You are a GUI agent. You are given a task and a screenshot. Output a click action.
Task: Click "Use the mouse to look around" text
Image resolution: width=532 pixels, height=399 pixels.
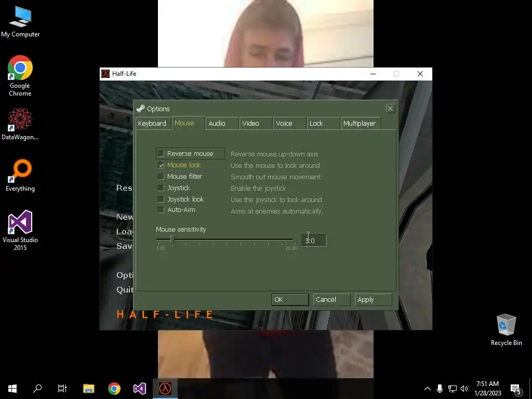[275, 166]
